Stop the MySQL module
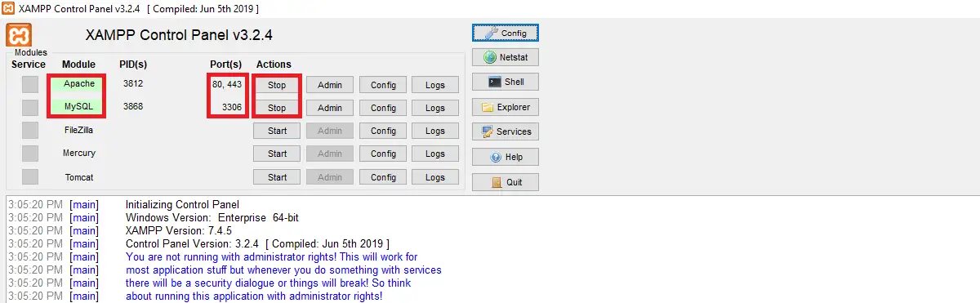Viewport: 980px width, 303px height. pyautogui.click(x=277, y=108)
